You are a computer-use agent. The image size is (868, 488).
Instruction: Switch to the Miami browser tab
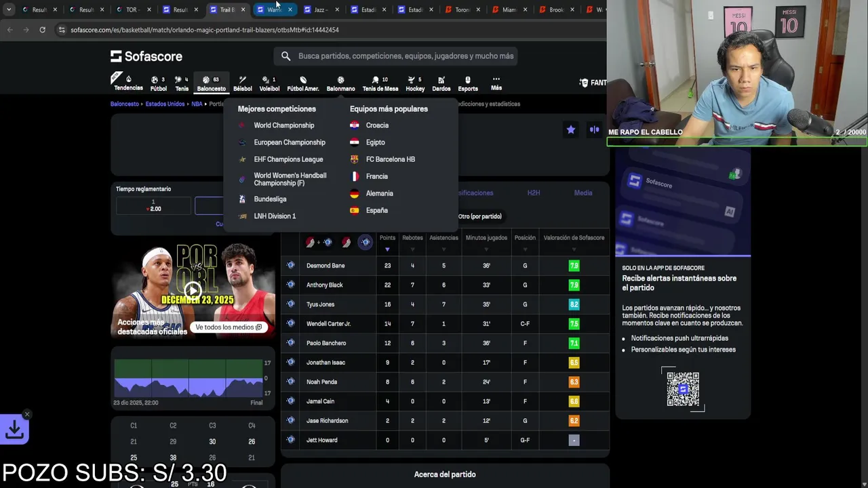pos(509,9)
